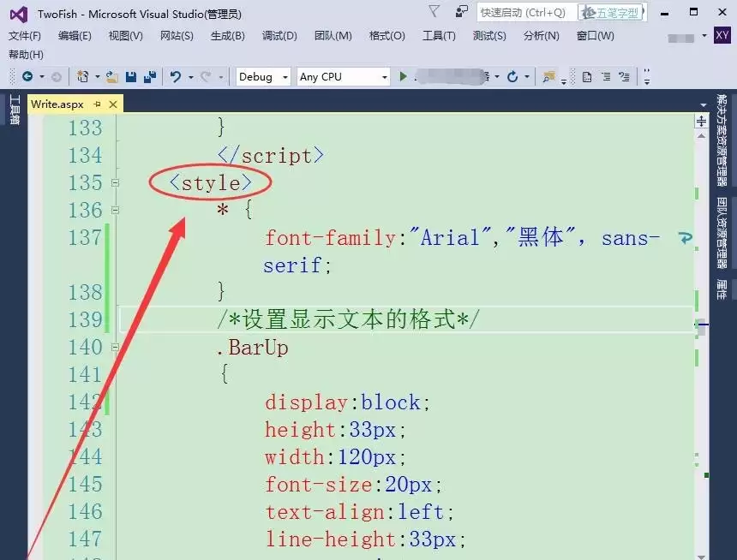737x560 pixels.
Task: Open a file using the Open File icon
Action: [111, 76]
